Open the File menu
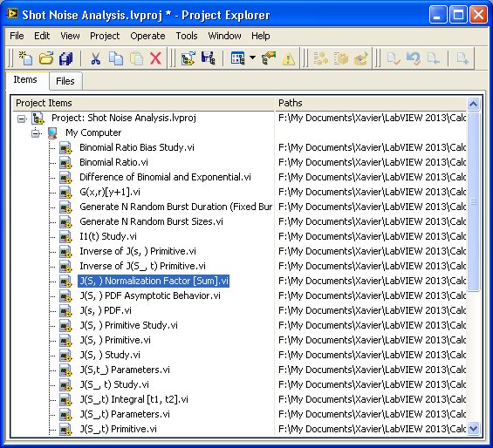493x448 pixels. (17, 36)
